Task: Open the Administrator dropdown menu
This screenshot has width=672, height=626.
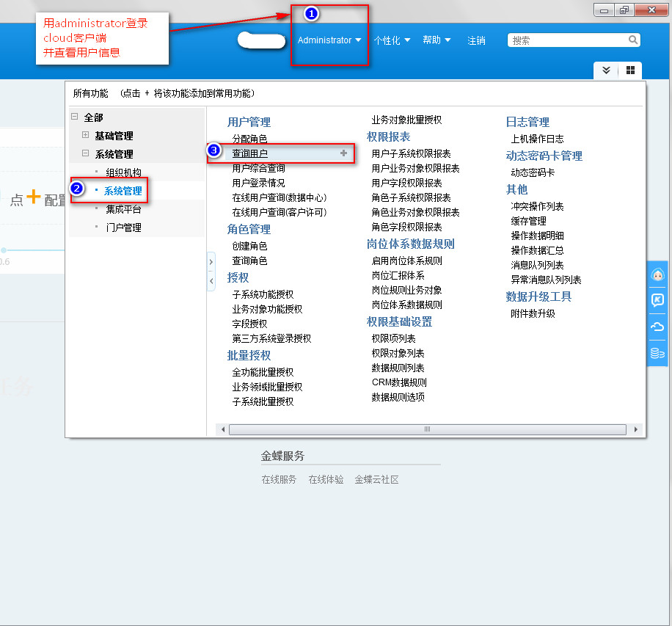Action: coord(329,40)
